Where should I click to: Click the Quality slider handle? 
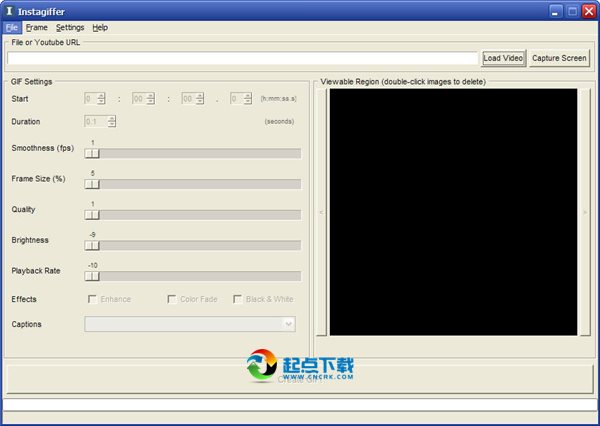92,215
